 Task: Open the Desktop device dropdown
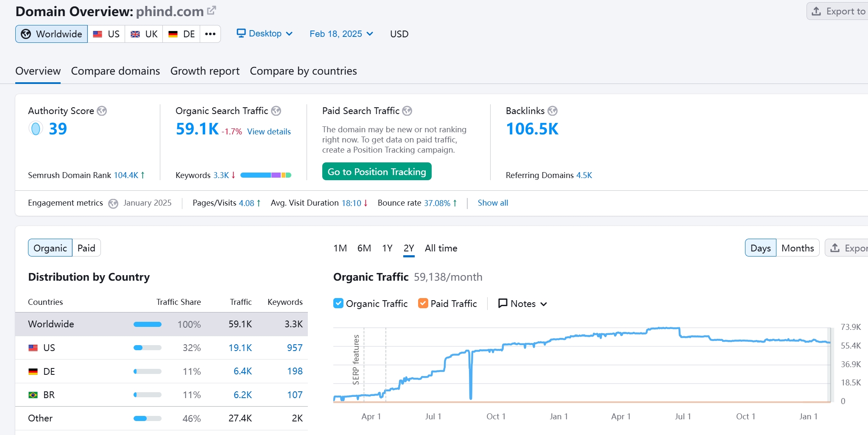point(265,34)
